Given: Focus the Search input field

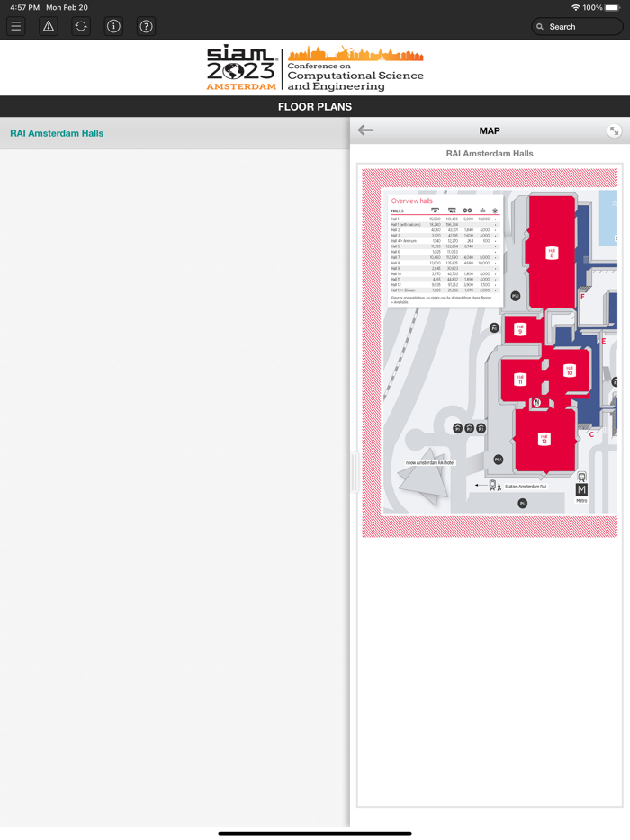Looking at the screenshot, I should 577,27.
